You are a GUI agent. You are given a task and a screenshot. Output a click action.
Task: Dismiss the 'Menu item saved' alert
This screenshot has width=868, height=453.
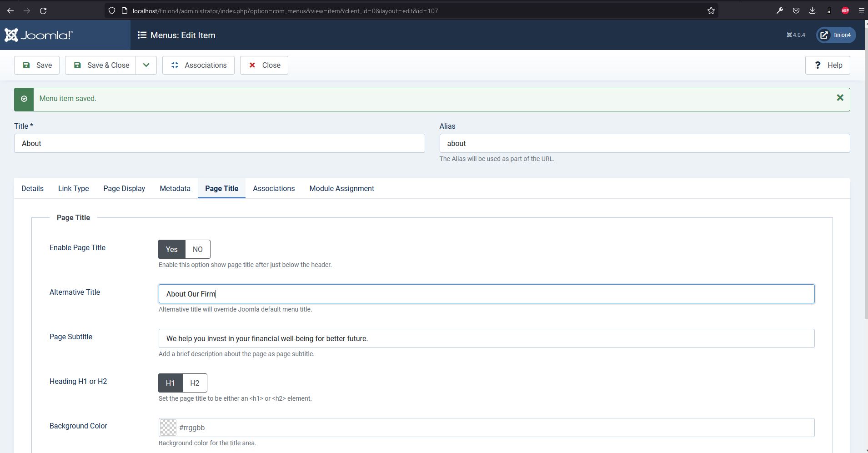[x=840, y=98]
